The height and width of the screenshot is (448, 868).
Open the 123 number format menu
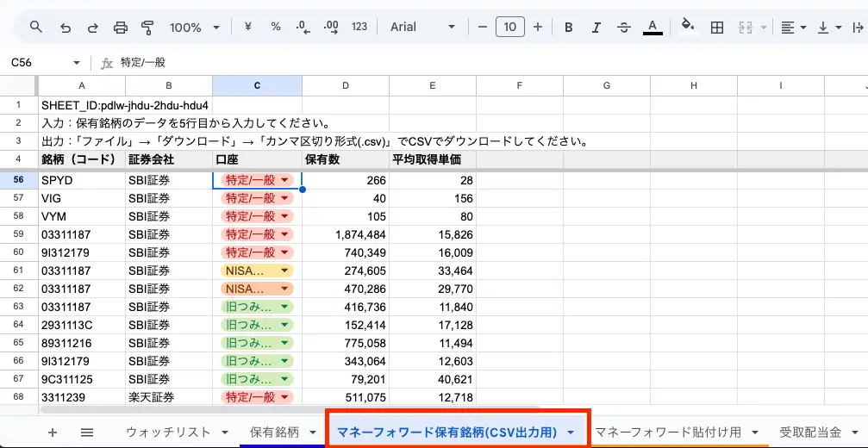click(x=359, y=27)
